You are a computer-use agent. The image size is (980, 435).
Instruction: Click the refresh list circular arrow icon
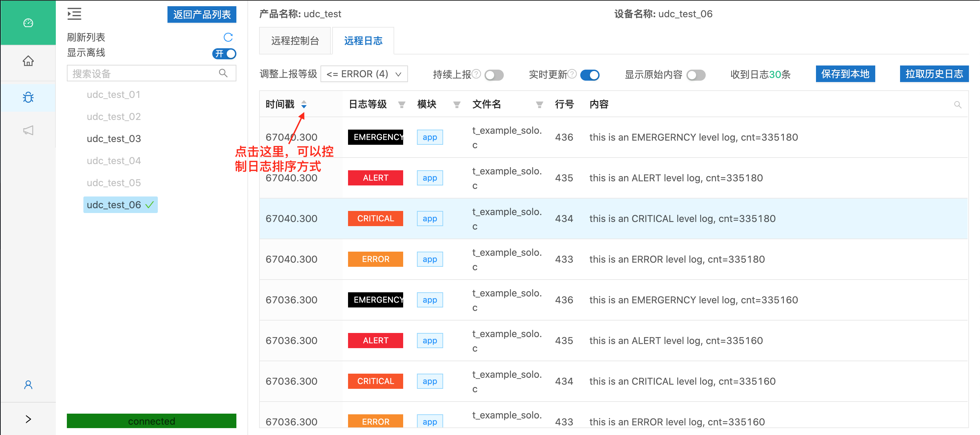pos(228,37)
